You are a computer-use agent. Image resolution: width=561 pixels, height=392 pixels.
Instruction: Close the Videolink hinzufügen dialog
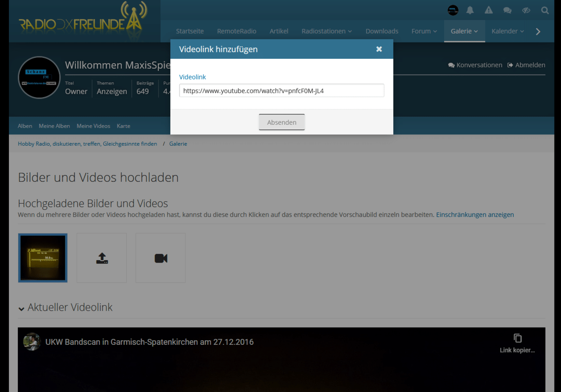[x=379, y=49]
